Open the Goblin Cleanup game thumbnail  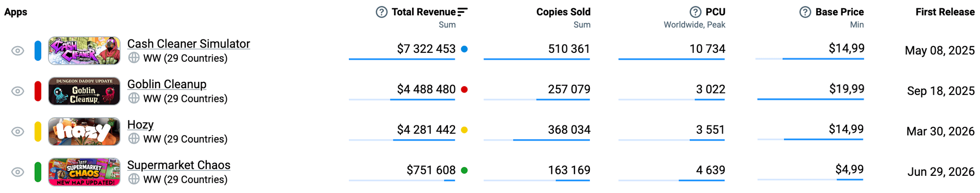tap(84, 91)
